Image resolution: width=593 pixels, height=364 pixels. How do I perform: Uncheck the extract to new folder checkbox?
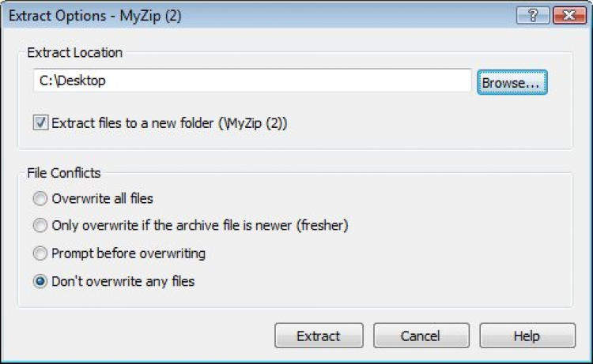point(40,123)
